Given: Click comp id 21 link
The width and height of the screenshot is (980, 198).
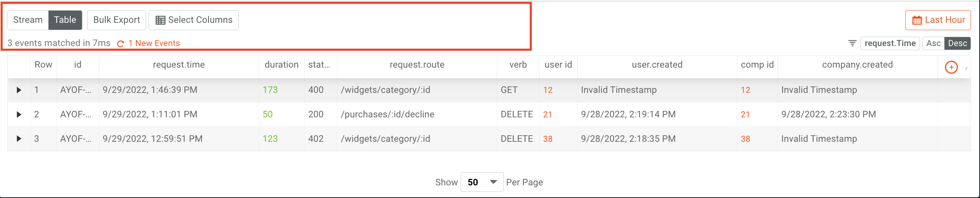Looking at the screenshot, I should point(745,114).
